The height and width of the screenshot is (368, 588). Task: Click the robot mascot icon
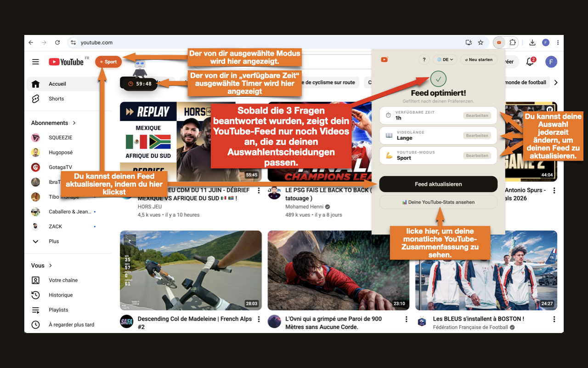[140, 68]
